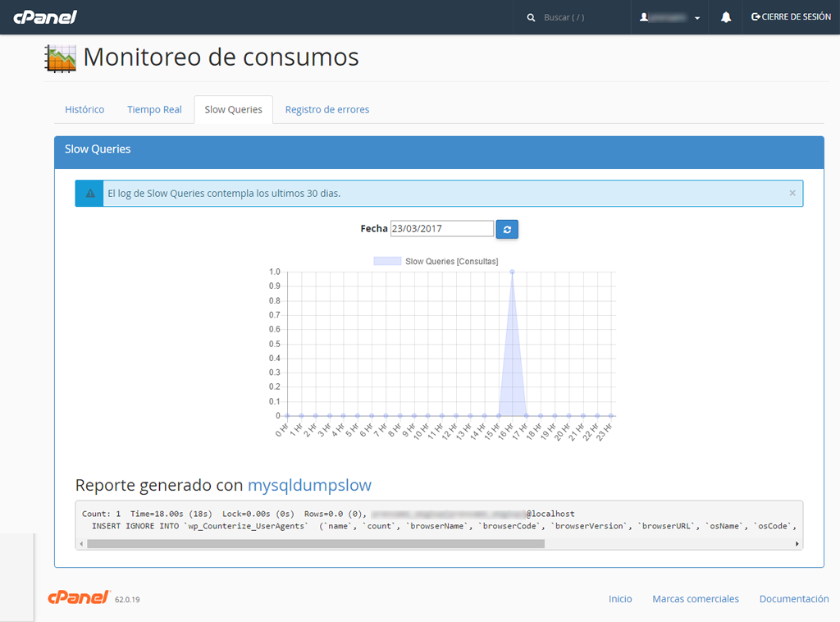Click in the Buscar search field

(x=582, y=17)
